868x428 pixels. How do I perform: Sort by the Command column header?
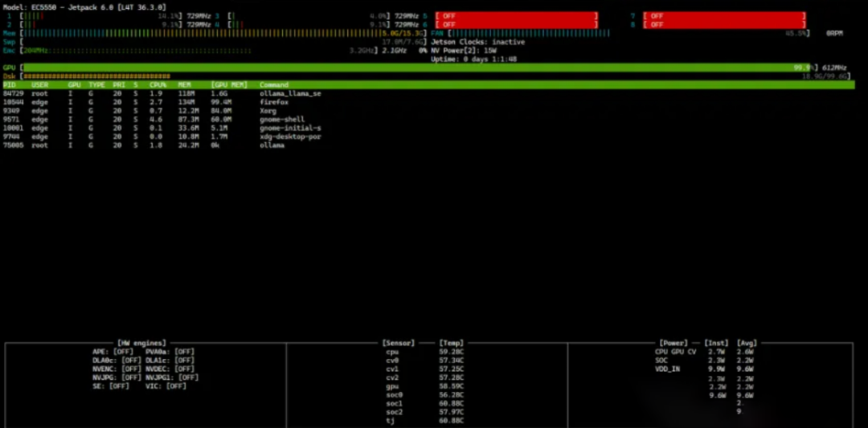tap(274, 85)
